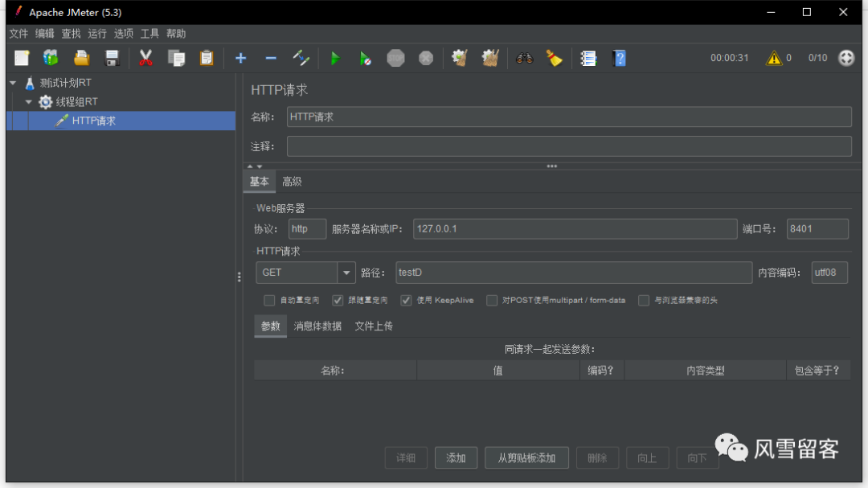Open the Templates icon
This screenshot has height=488, width=868.
tap(51, 58)
